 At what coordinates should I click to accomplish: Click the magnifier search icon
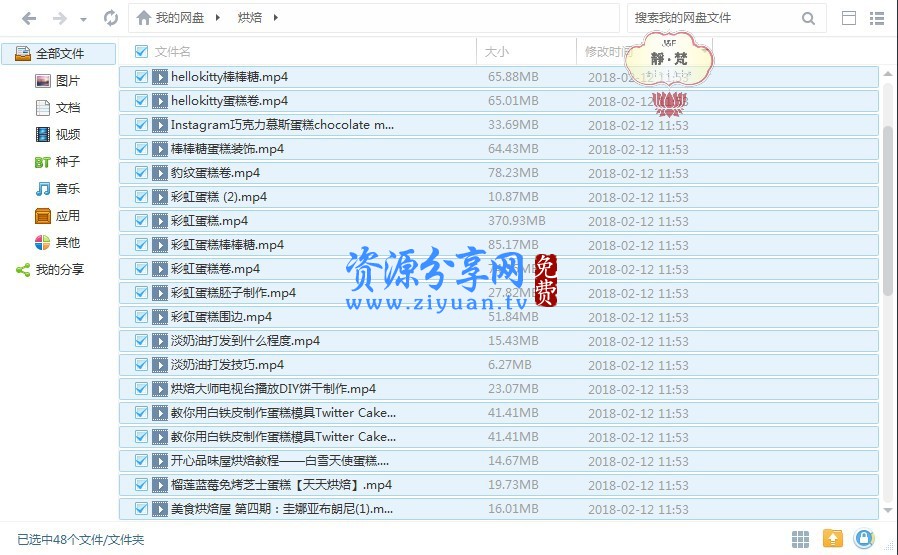pyautogui.click(x=808, y=18)
